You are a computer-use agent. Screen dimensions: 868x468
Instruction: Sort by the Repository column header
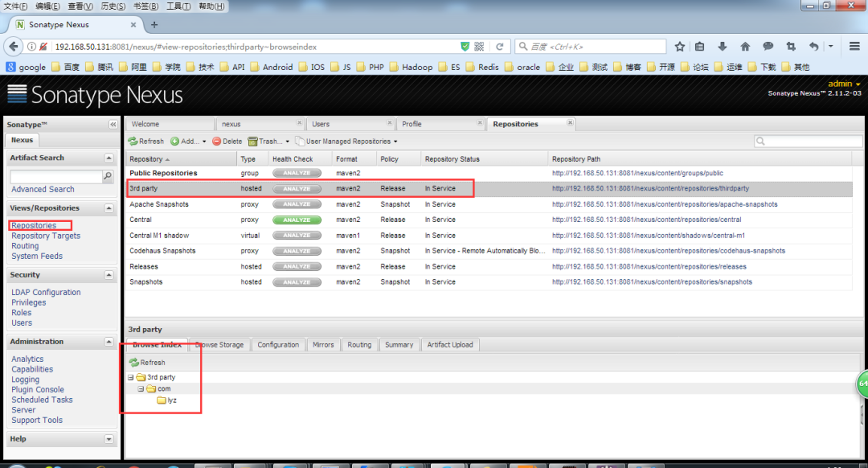181,159
